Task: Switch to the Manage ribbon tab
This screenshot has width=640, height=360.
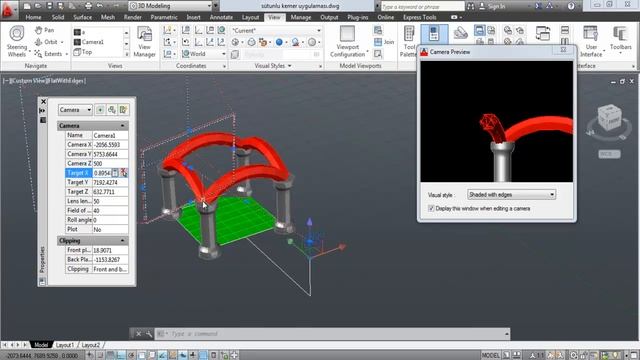Action: click(x=301, y=17)
